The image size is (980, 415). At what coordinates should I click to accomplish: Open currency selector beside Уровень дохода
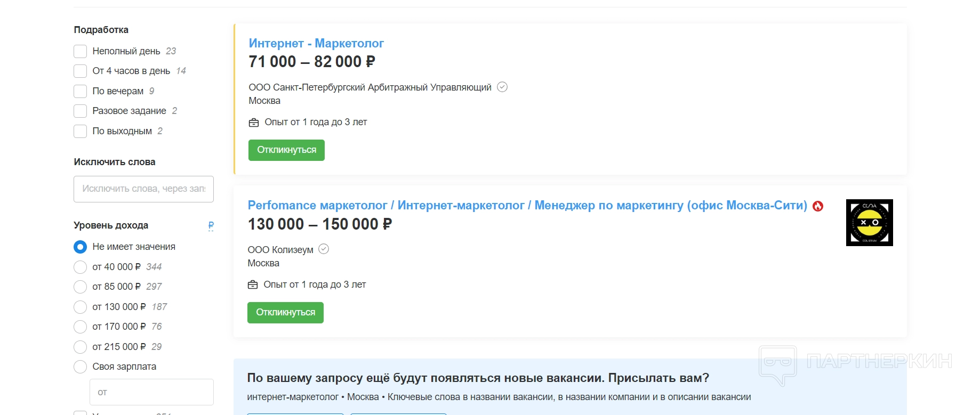[x=211, y=225]
